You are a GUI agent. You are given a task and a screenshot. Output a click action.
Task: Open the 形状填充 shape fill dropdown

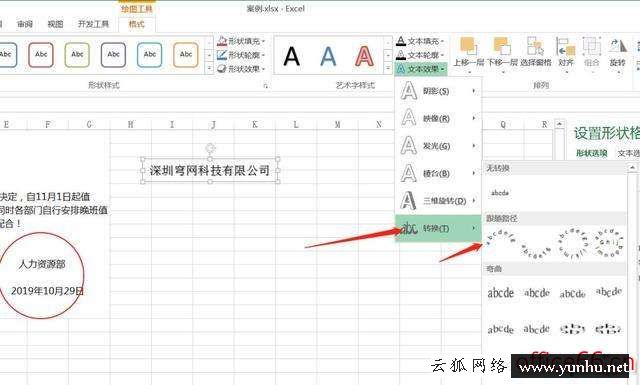click(241, 41)
